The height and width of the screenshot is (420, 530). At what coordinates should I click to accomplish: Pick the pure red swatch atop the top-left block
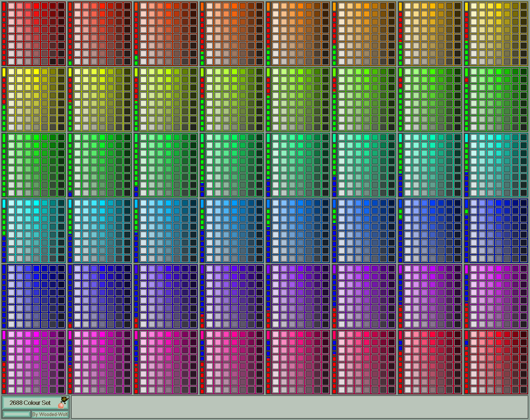[x=36, y=6]
